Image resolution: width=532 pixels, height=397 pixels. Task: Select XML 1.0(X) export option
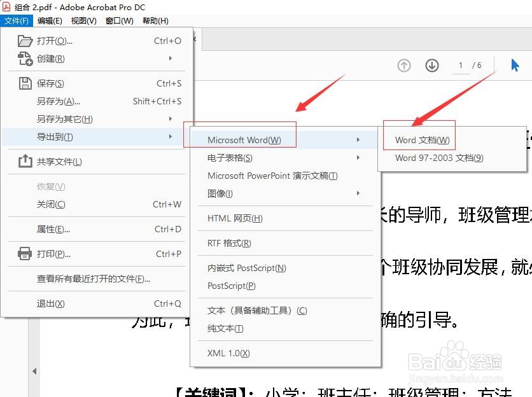284,353
